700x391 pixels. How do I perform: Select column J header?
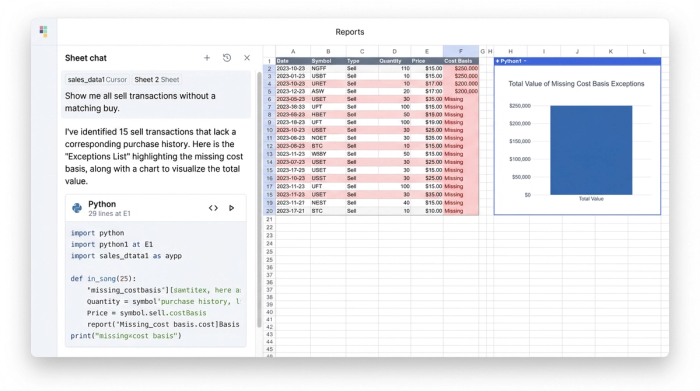(x=577, y=51)
